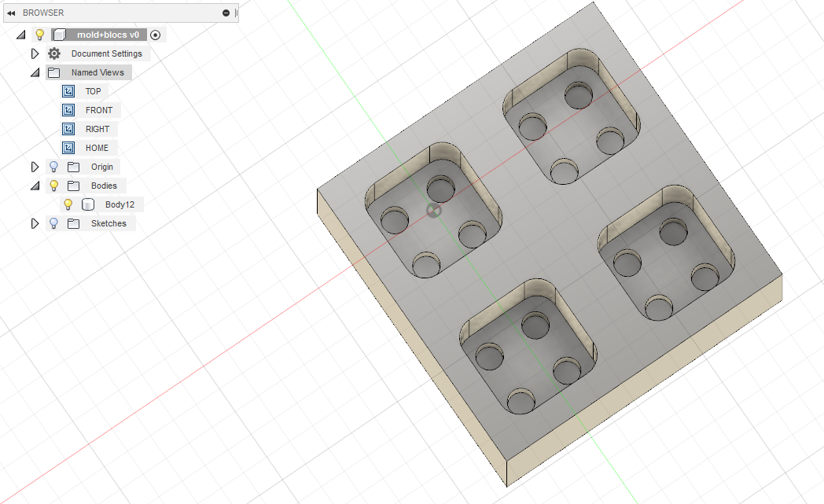Click the Named Views folder icon
This screenshot has width=824, height=504.
click(53, 72)
